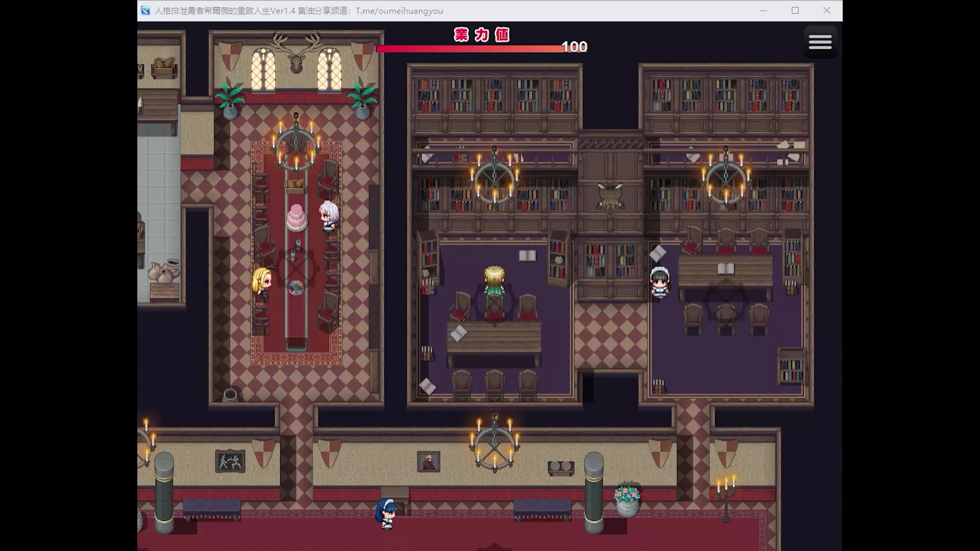Click the blond man in green coat
This screenshot has width=980, height=551.
(494, 282)
